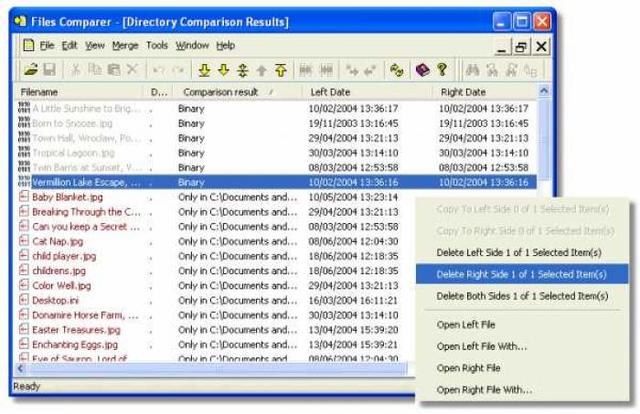640x414 pixels.
Task: Click the Replace A-B toolbar icon
Action: pyautogui.click(x=530, y=70)
